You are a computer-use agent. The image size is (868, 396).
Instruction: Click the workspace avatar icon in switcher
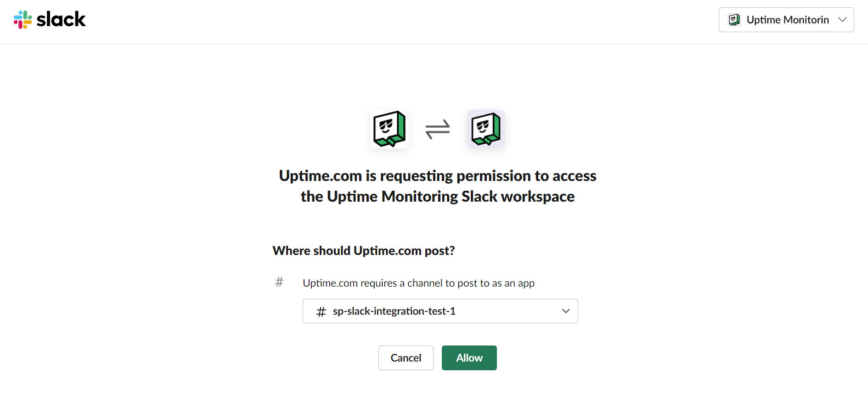click(734, 20)
